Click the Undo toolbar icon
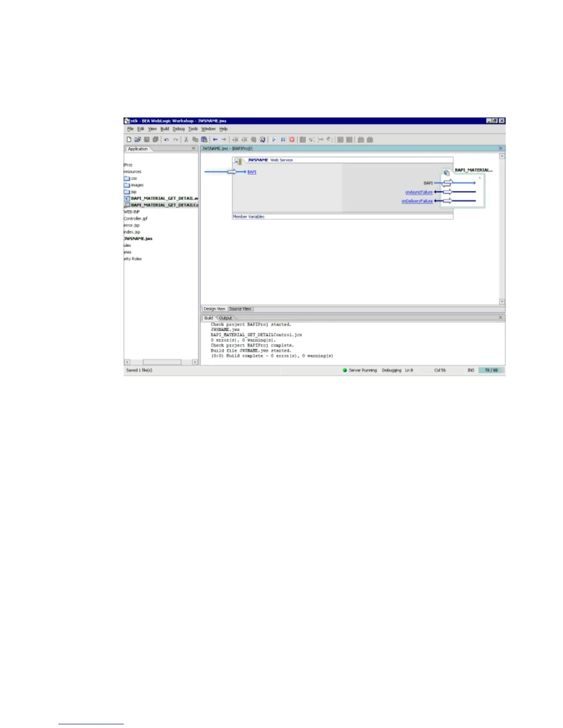This screenshot has height=728, width=563. (167, 139)
